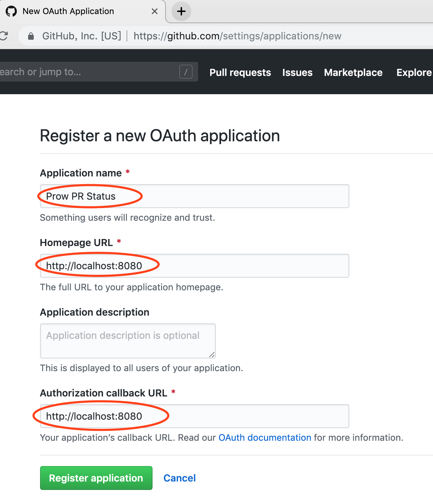Viewport: 433px width, 504px height.
Task: Click the padlock site security icon
Action: coord(31,36)
